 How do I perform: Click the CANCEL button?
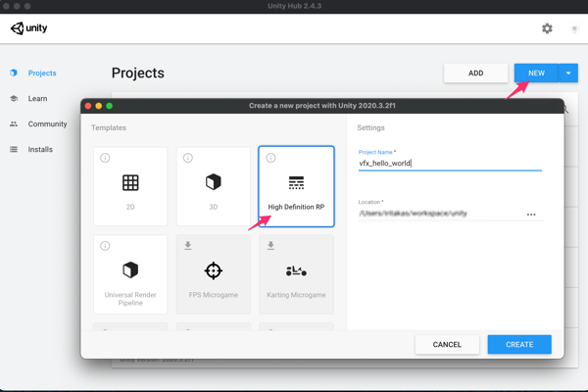(447, 344)
